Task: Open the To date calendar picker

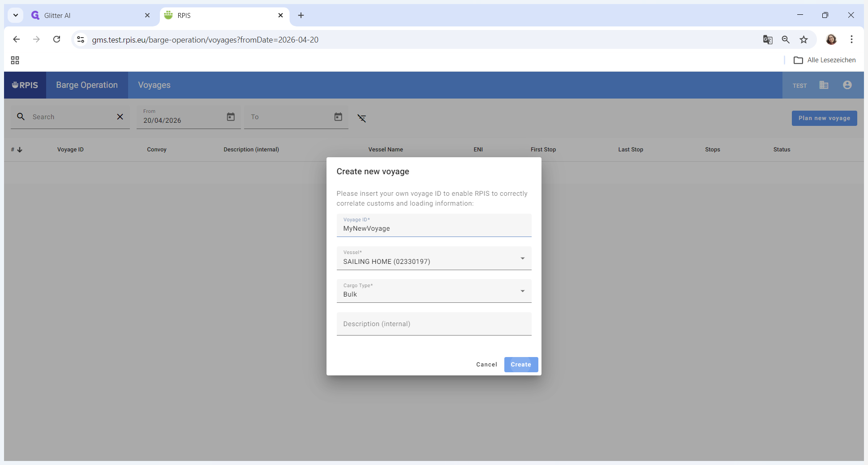Action: [338, 117]
